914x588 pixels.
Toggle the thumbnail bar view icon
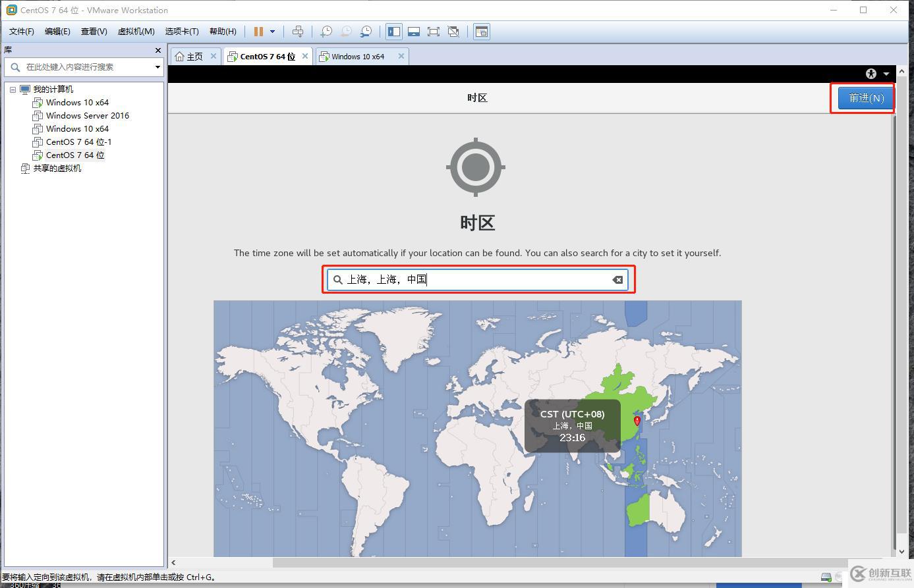[414, 32]
